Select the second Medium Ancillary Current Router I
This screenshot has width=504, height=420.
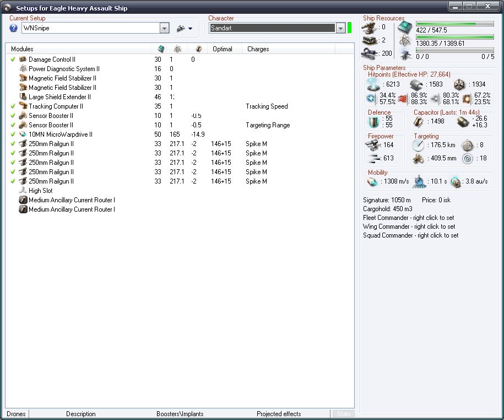coord(72,209)
